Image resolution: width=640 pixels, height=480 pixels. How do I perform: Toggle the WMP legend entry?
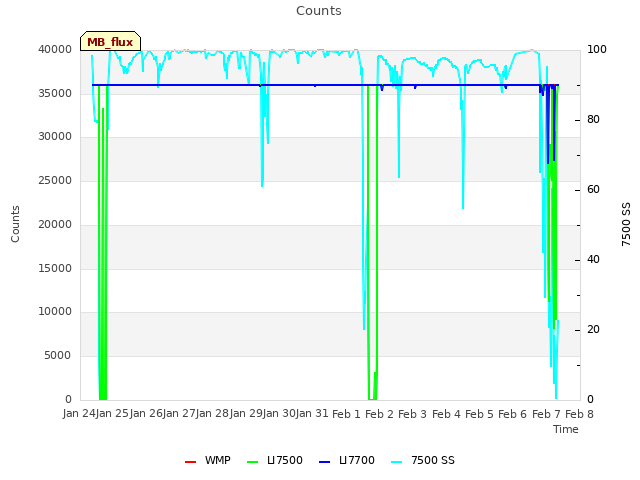208,460
